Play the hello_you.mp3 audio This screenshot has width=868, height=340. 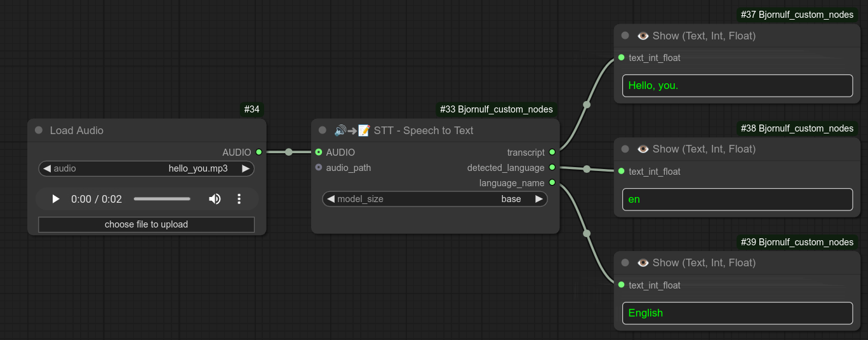tap(56, 199)
